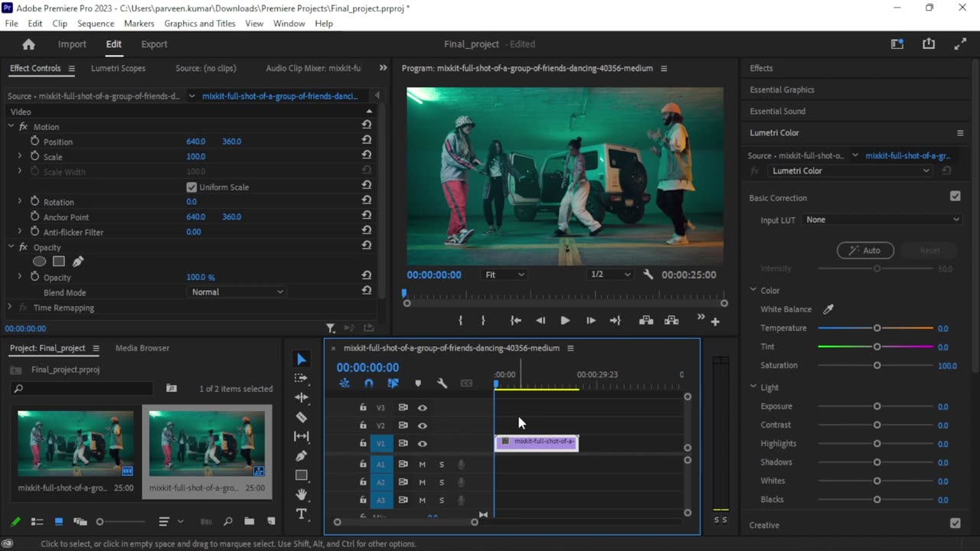The width and height of the screenshot is (980, 551).
Task: Adjust the Exposure slider
Action: (x=877, y=406)
